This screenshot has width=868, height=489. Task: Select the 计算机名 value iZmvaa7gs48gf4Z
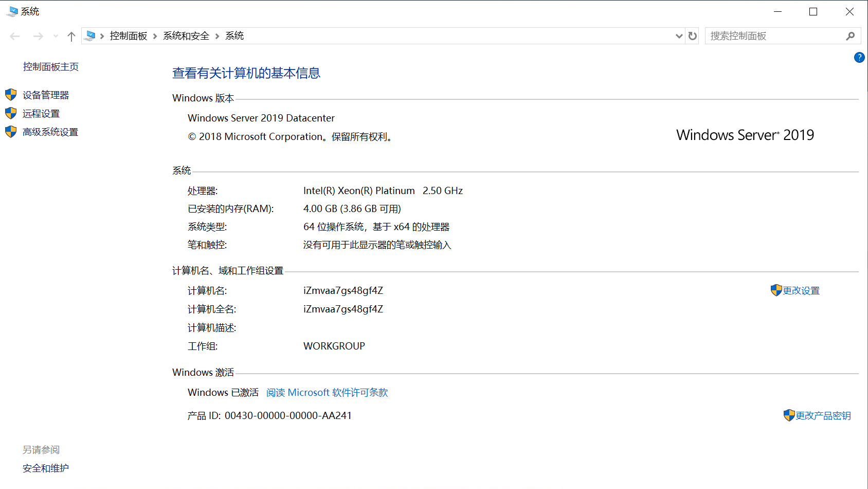pyautogui.click(x=343, y=291)
